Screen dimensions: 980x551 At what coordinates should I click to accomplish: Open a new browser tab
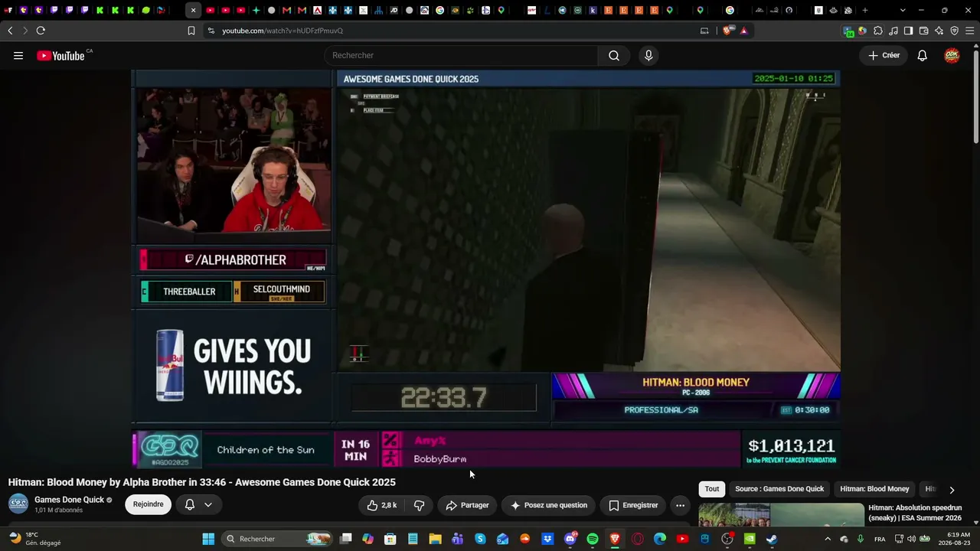(x=865, y=10)
